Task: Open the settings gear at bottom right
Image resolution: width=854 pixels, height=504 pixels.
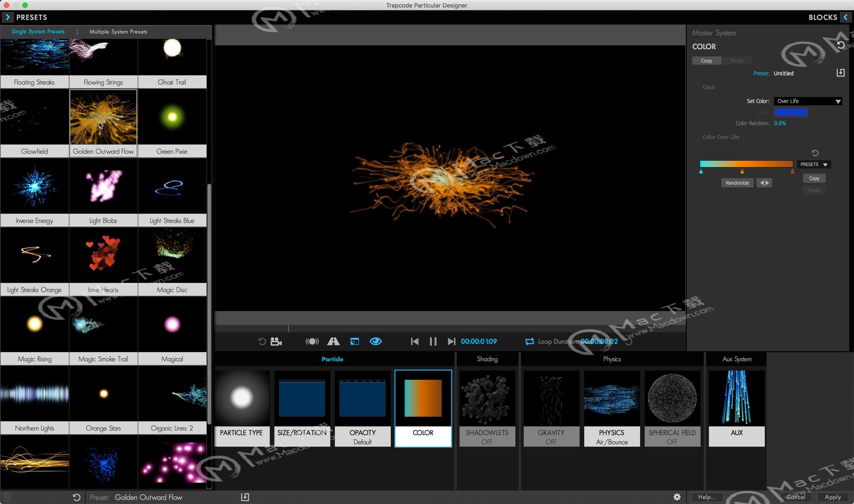Action: pyautogui.click(x=676, y=497)
